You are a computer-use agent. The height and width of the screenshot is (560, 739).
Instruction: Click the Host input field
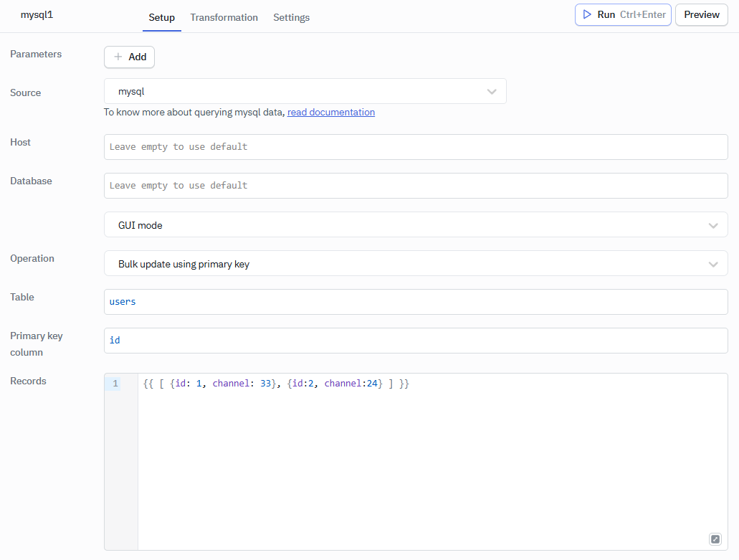pyautogui.click(x=416, y=146)
